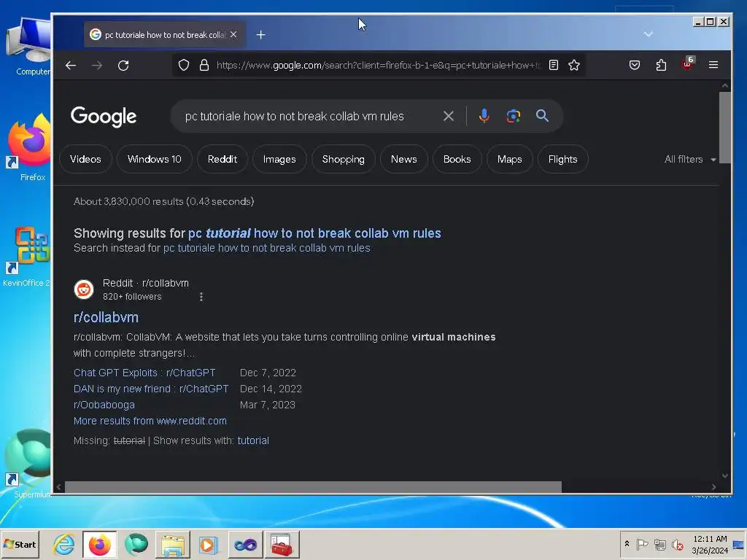Toggle reader view in address bar
This screenshot has height=560, width=747.
click(x=554, y=65)
